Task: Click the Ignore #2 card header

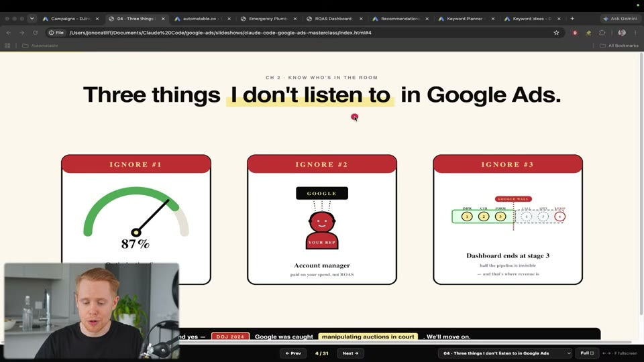Action: 321,164
